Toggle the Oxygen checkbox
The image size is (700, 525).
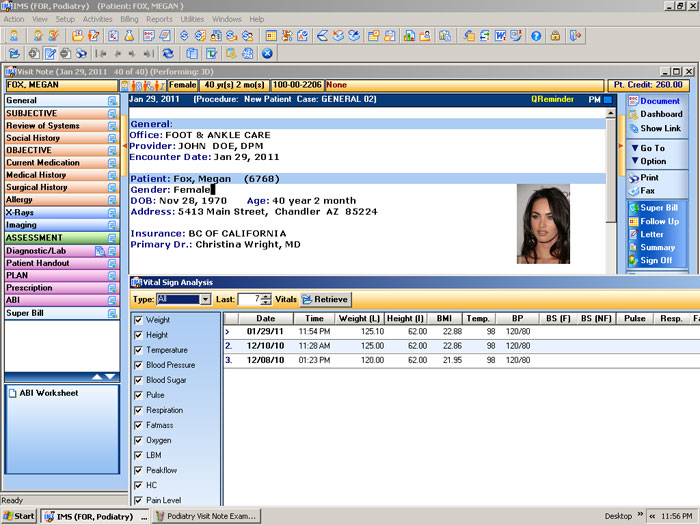coord(138,440)
